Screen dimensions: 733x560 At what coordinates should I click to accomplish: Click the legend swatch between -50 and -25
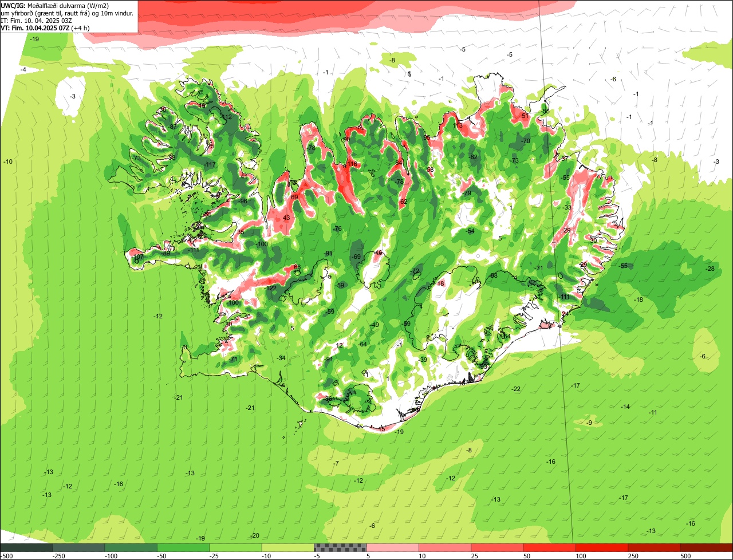pos(183,547)
